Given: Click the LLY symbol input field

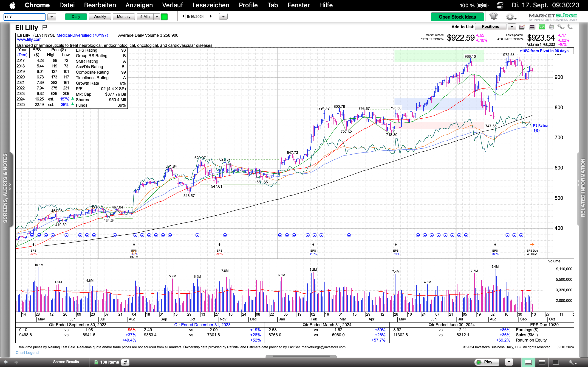Looking at the screenshot, I should [24, 17].
